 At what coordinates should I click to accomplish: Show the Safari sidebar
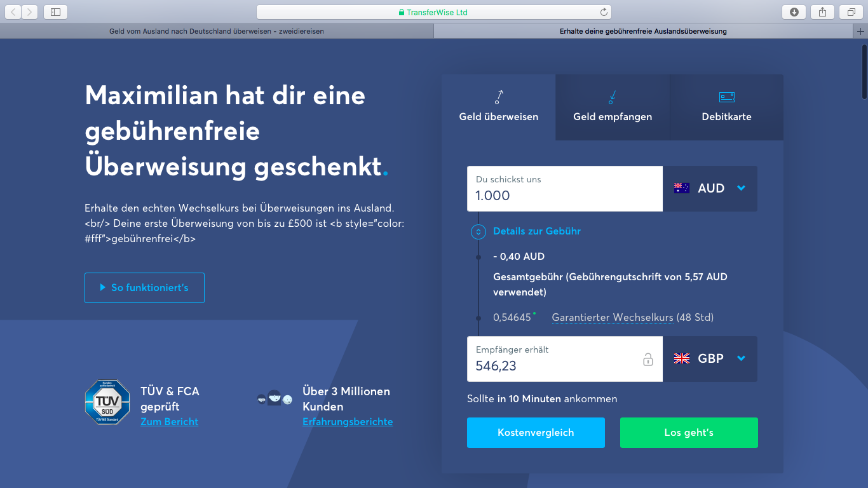(56, 12)
